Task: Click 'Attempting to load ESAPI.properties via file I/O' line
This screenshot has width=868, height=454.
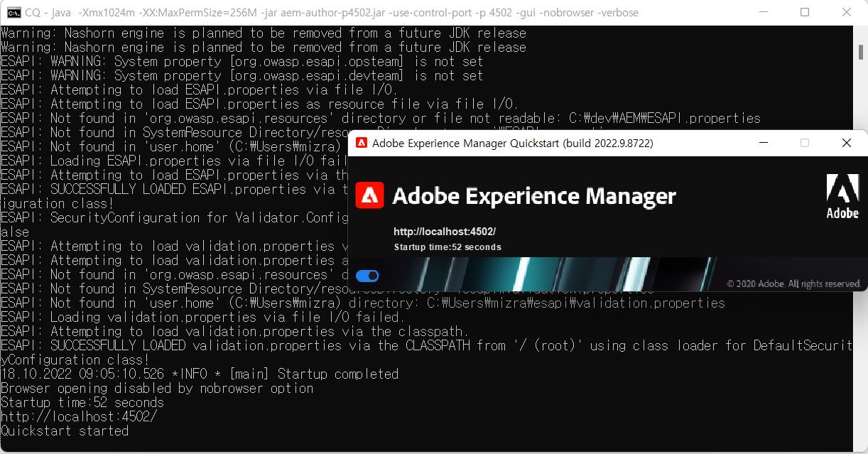Action: [200, 90]
